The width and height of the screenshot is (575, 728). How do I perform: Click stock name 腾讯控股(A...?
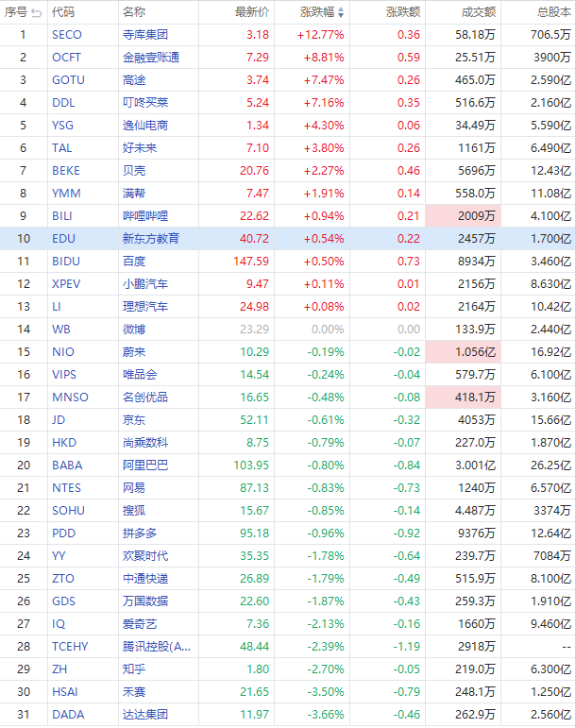(157, 647)
